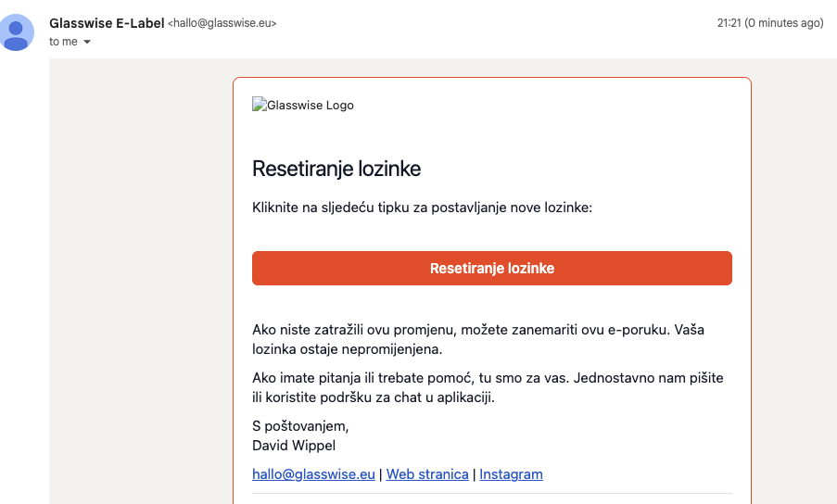
Task: Click the sender address in angle brackets
Action: click(222, 23)
